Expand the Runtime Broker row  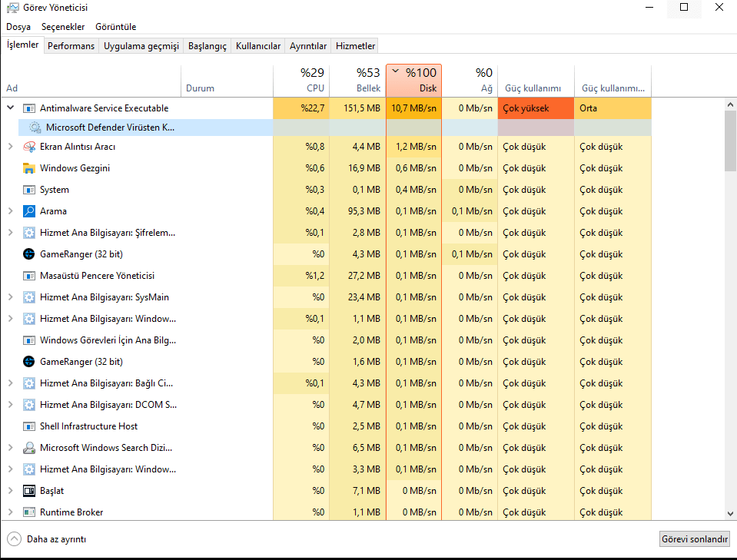pyautogui.click(x=10, y=512)
